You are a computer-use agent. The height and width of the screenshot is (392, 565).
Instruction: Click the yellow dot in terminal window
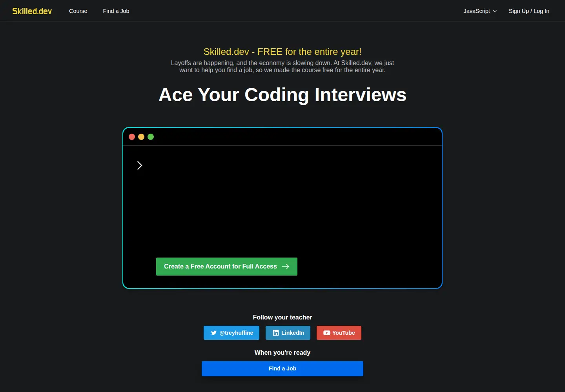pyautogui.click(x=141, y=137)
